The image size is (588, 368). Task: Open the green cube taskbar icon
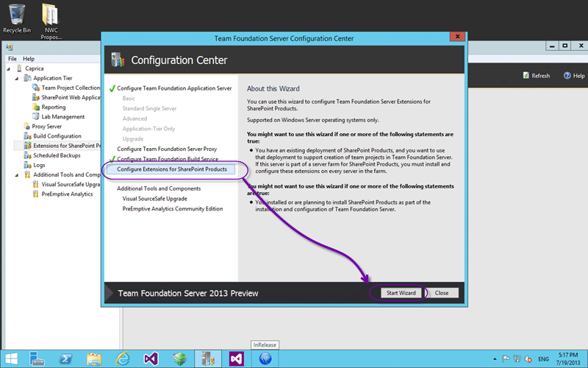point(179,359)
